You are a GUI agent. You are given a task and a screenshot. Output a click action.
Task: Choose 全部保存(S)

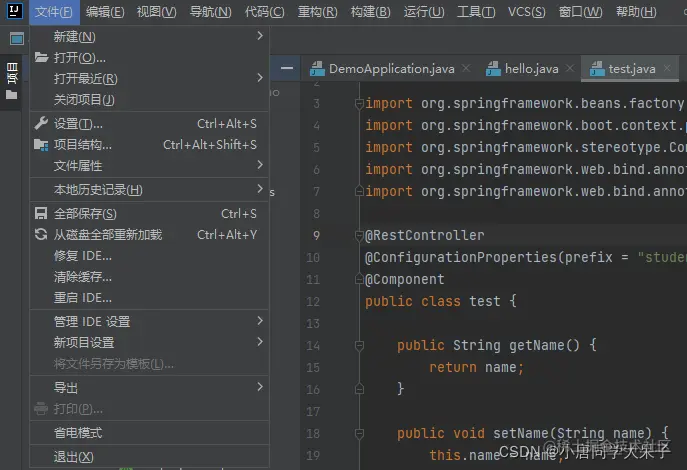[149, 214]
